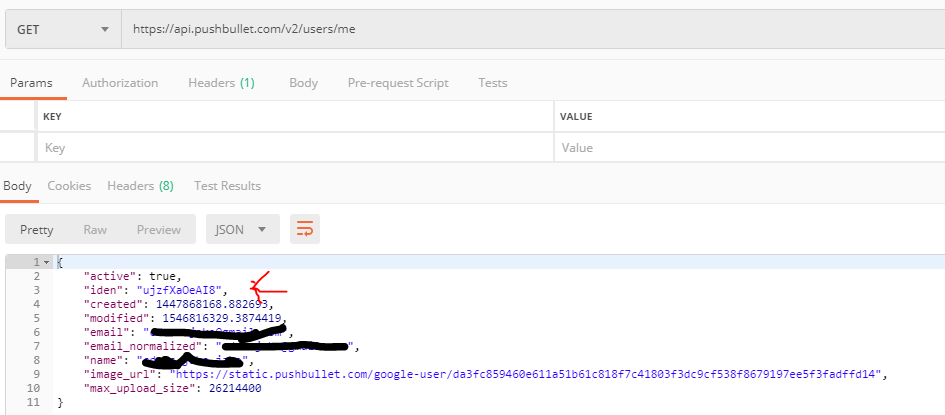Switch to Preview response view
The image size is (945, 415).
pos(159,229)
